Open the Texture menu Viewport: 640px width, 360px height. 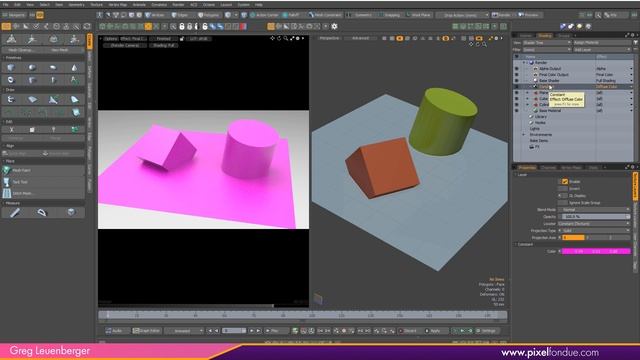tap(96, 4)
